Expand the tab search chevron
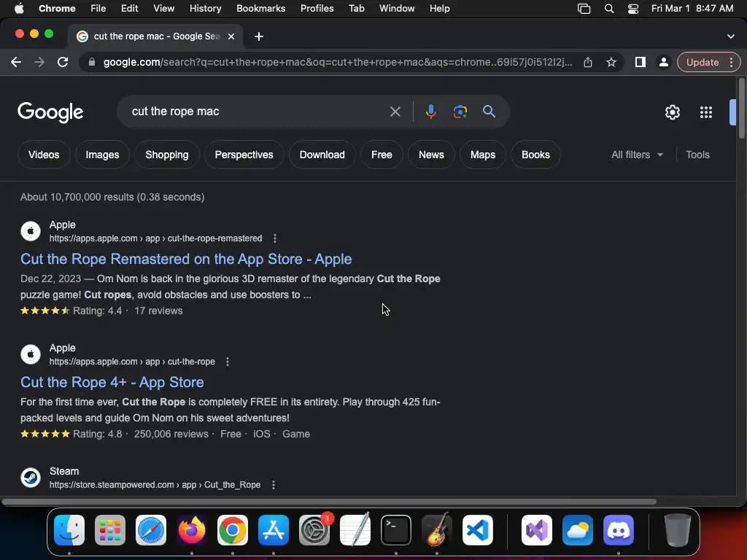This screenshot has width=747, height=560. pos(730,36)
